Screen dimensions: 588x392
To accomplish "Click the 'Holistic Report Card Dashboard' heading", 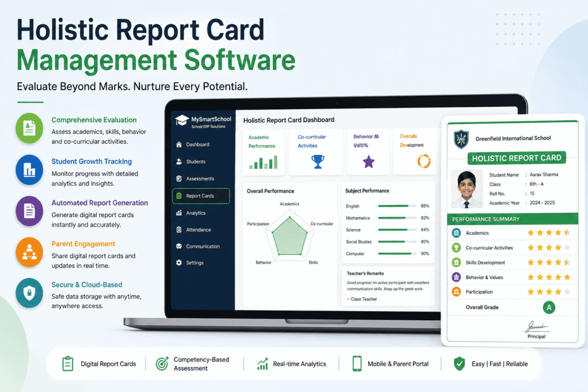I will [289, 120].
